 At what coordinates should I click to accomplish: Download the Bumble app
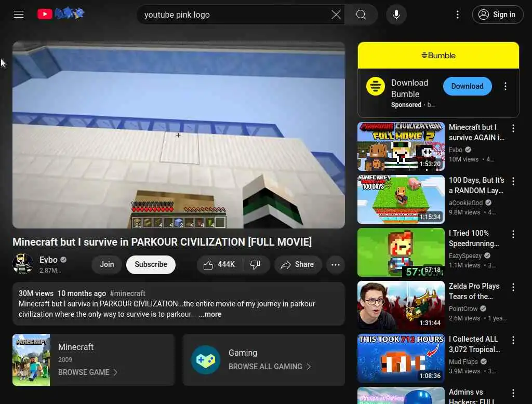click(467, 86)
